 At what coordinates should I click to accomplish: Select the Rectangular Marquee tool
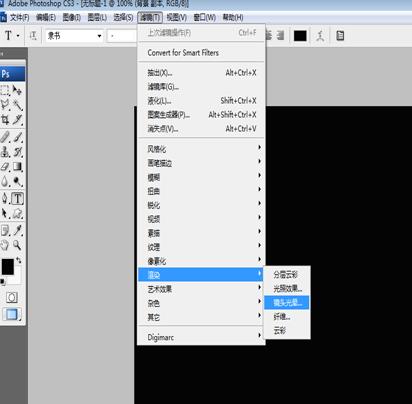(x=5, y=90)
